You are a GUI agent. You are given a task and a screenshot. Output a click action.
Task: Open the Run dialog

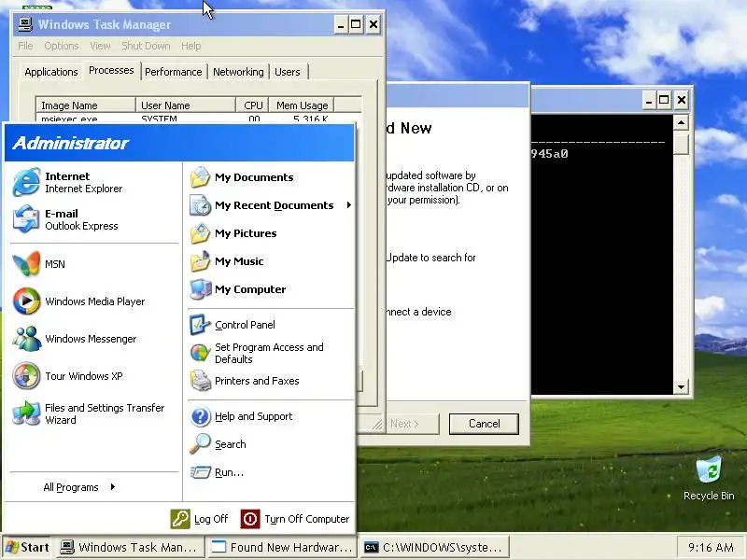pos(217,472)
